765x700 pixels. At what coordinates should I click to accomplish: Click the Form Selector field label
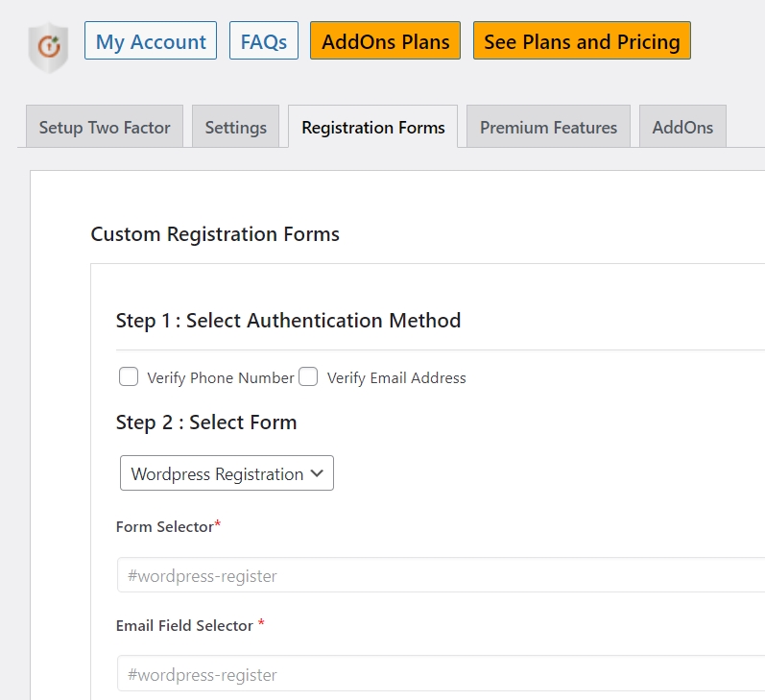coord(163,526)
